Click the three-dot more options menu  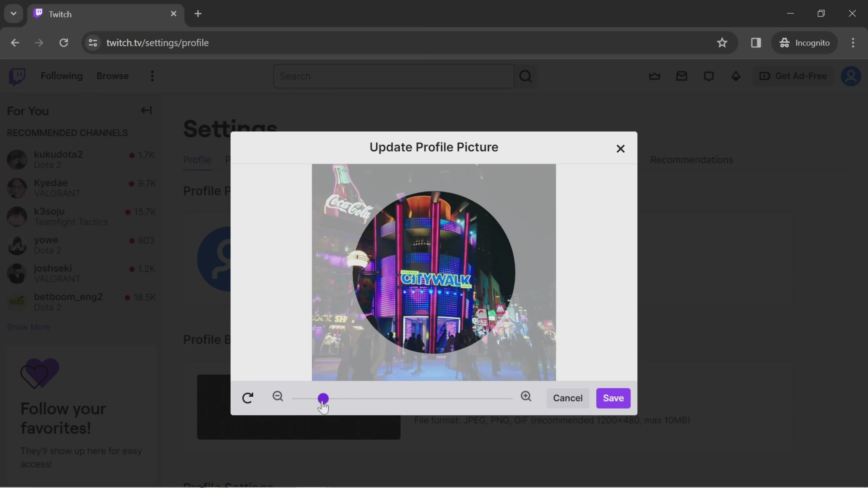(152, 76)
